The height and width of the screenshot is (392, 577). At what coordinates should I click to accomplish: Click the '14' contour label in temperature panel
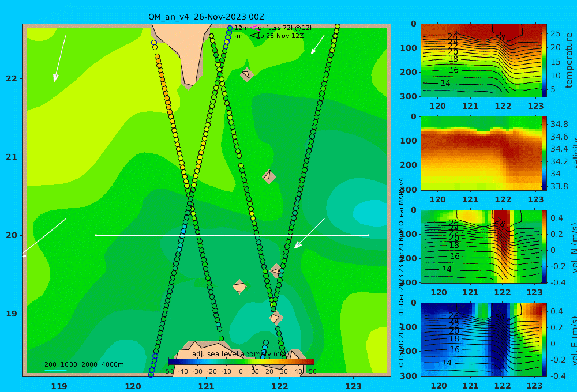click(445, 84)
